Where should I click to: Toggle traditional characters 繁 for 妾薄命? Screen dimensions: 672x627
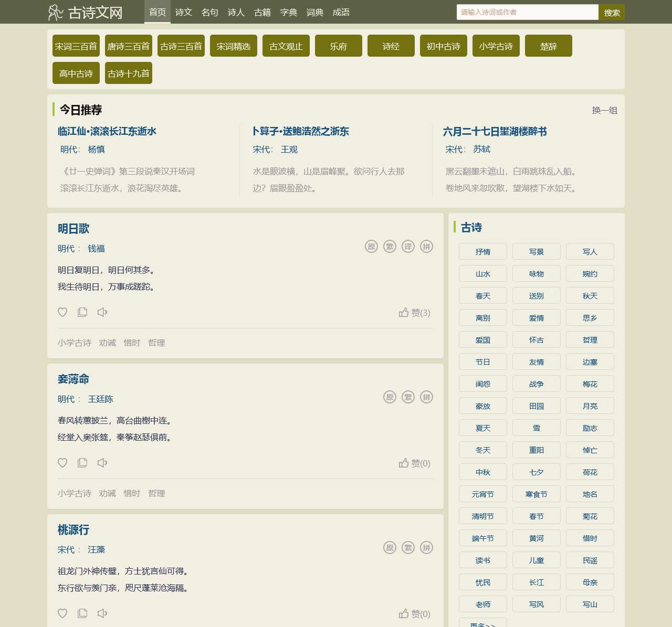(408, 397)
